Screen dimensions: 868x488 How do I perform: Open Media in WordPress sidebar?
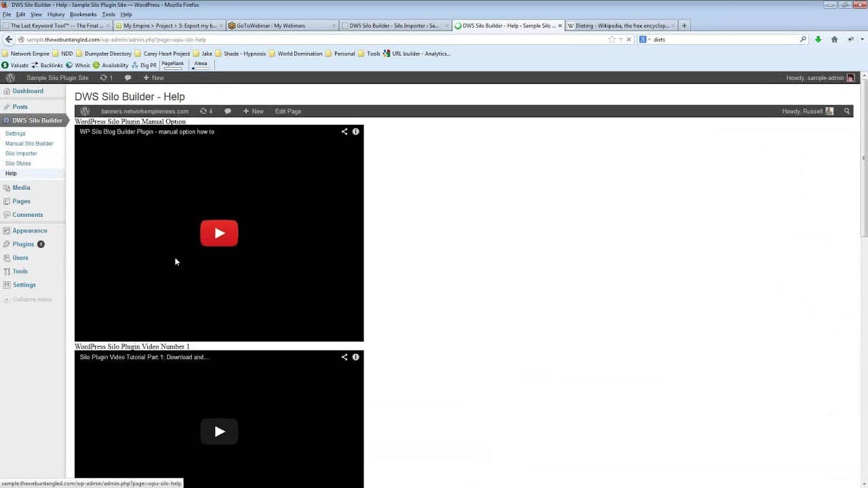point(21,188)
